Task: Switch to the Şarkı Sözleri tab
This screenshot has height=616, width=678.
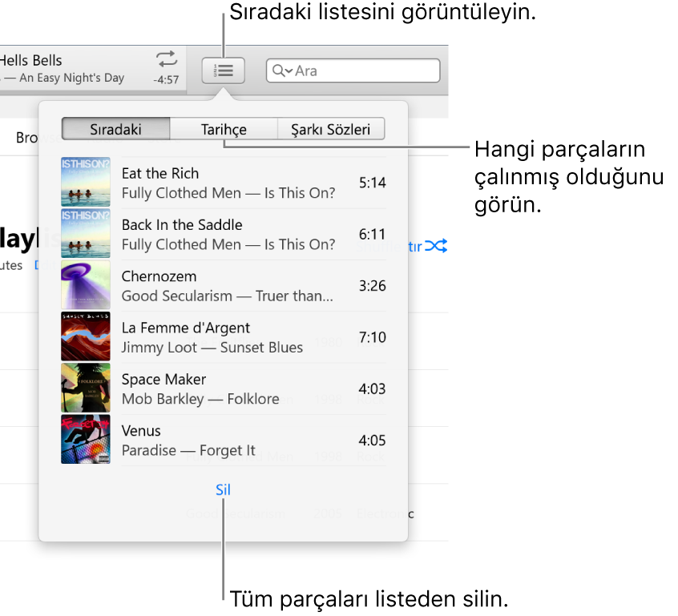Action: tap(331, 129)
